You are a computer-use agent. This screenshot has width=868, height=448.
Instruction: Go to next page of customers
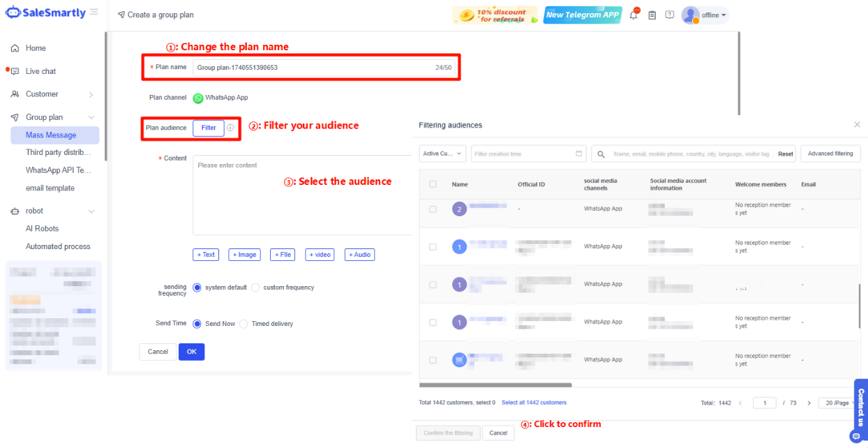point(809,403)
